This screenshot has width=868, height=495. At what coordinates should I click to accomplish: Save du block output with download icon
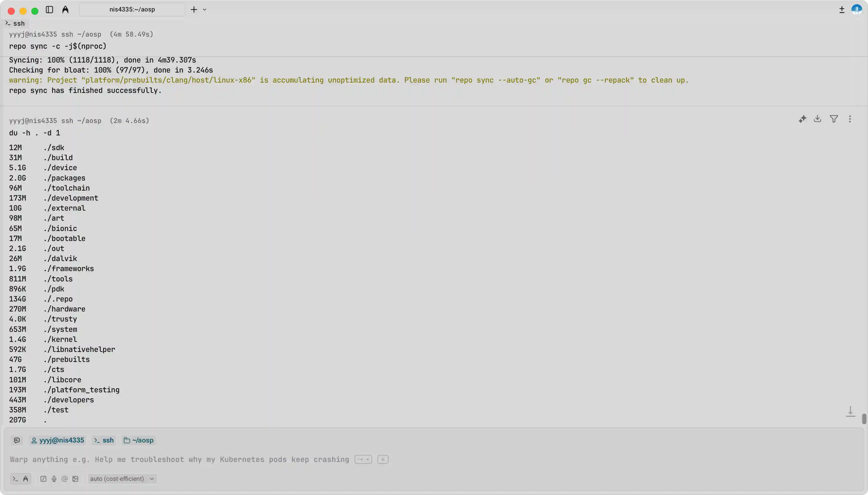click(817, 119)
